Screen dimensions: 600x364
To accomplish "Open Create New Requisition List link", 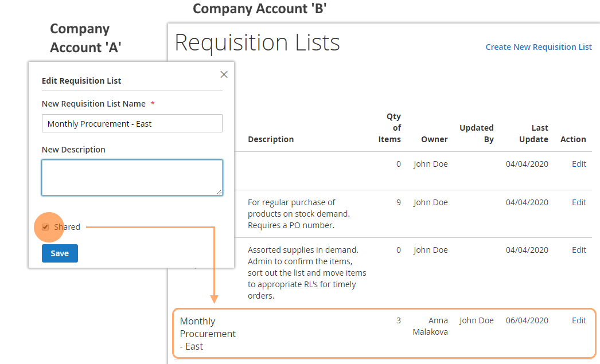I will coord(539,47).
